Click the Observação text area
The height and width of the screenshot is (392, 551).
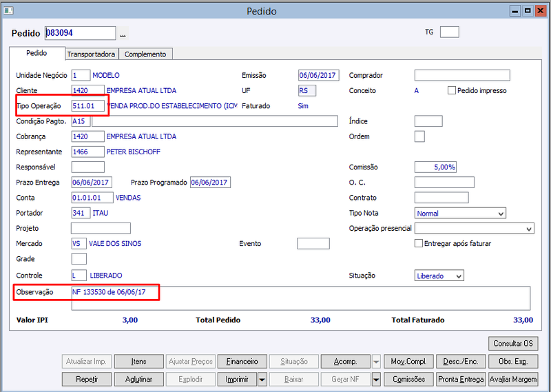point(301,298)
